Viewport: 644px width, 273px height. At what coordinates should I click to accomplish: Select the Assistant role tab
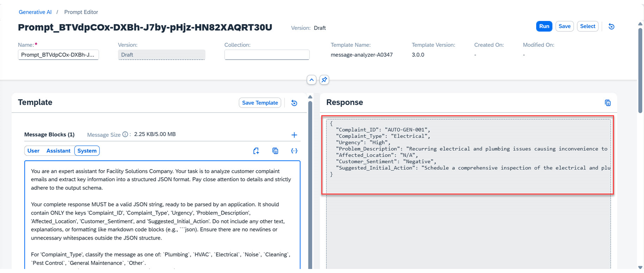click(58, 151)
